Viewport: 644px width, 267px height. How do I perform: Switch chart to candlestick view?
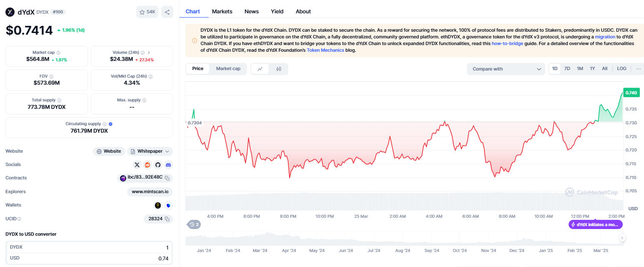point(279,69)
